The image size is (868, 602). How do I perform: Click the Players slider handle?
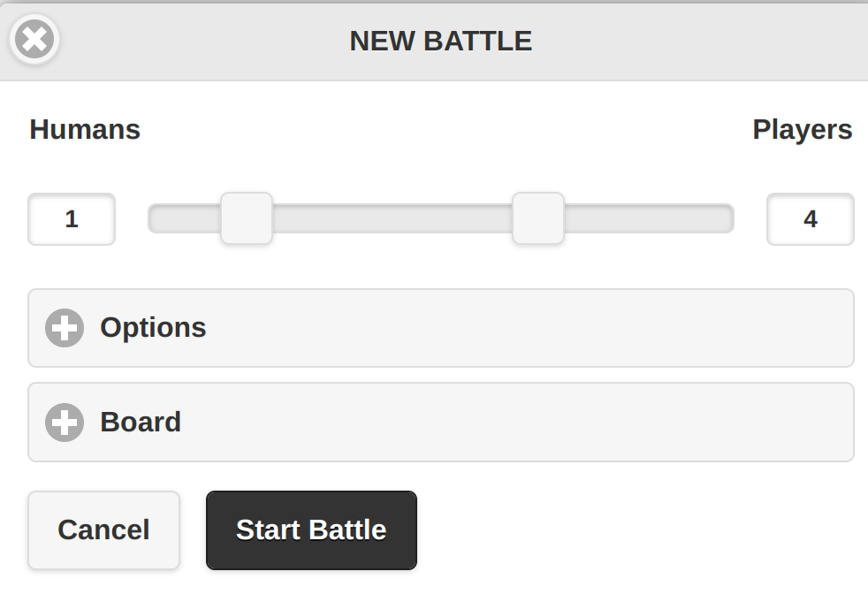pos(538,218)
